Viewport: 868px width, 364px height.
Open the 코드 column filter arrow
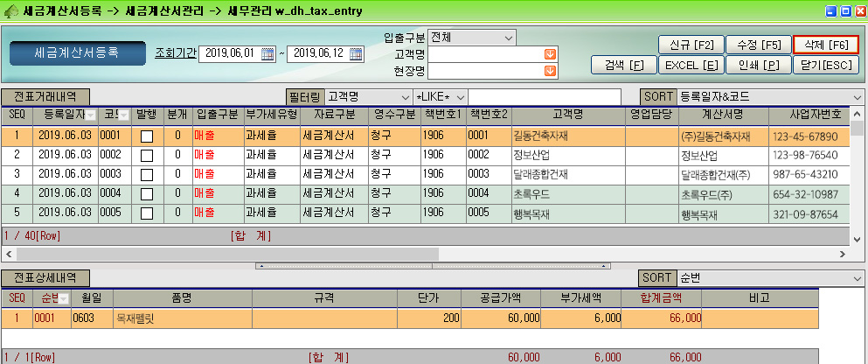click(x=124, y=115)
